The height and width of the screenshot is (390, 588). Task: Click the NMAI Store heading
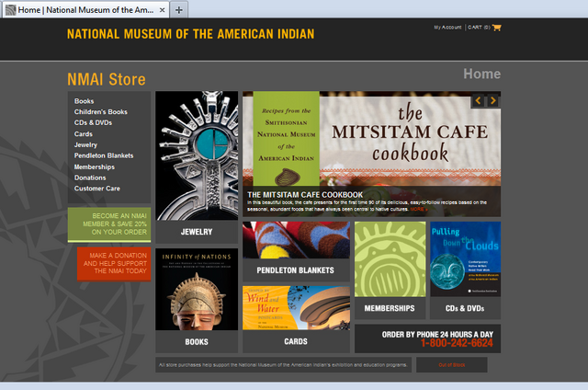point(107,80)
